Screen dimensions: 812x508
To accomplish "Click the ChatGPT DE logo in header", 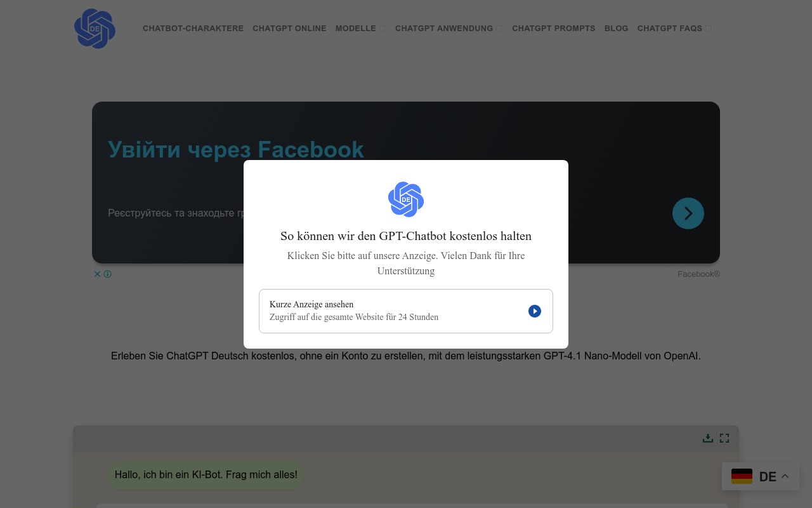I will tap(95, 29).
